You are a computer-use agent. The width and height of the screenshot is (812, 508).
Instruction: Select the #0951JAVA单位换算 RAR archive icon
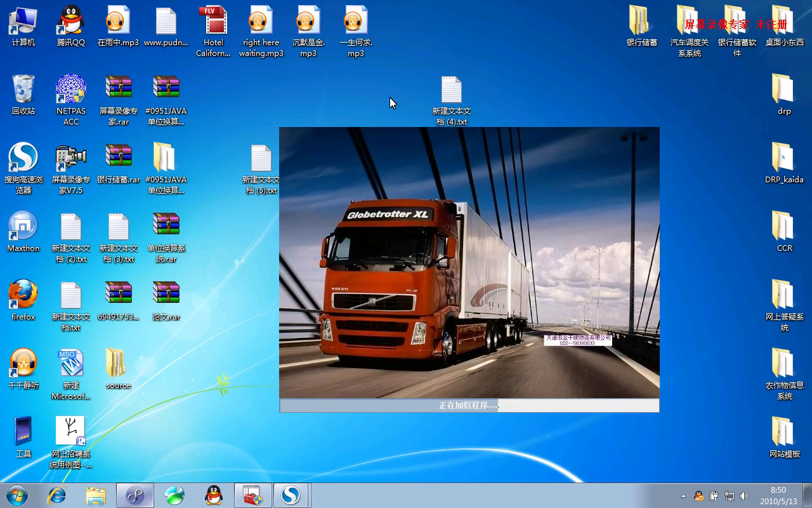click(x=166, y=99)
